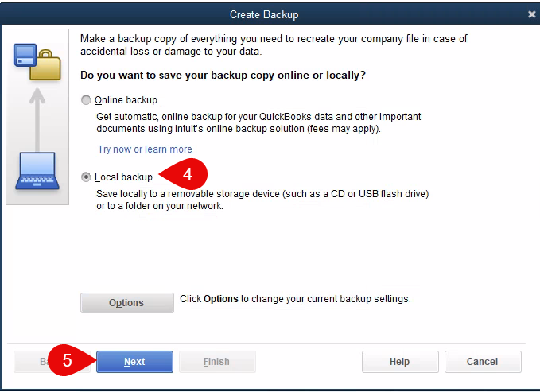This screenshot has width=540, height=392.
Task: Click the Create Backup title bar text
Action: (x=264, y=14)
